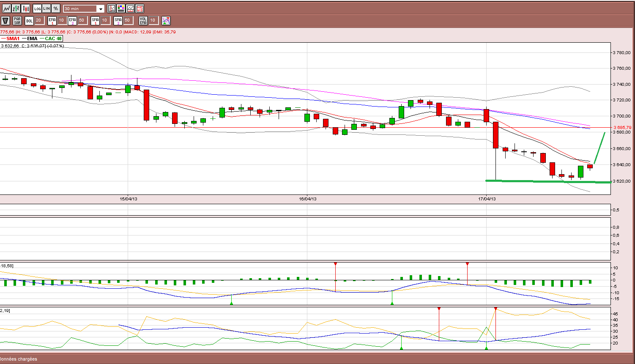Click the 3 720,00 price axis label
This screenshot has height=364, width=635.
[x=622, y=100]
